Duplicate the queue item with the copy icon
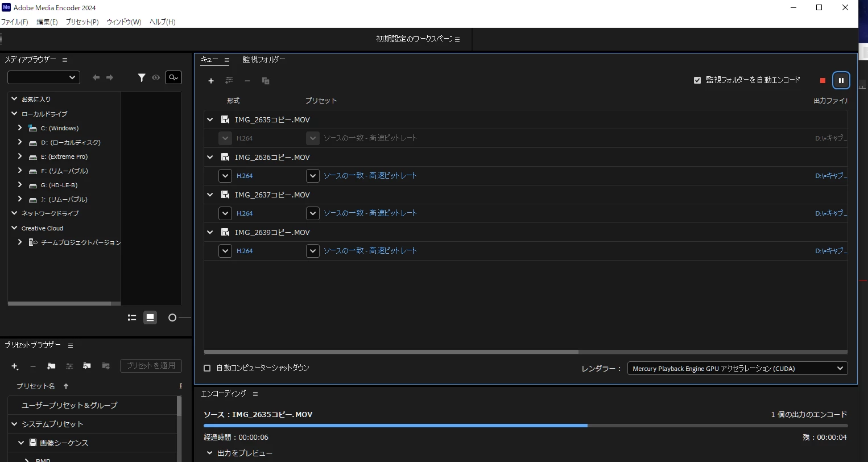The width and height of the screenshot is (868, 462). coord(266,81)
